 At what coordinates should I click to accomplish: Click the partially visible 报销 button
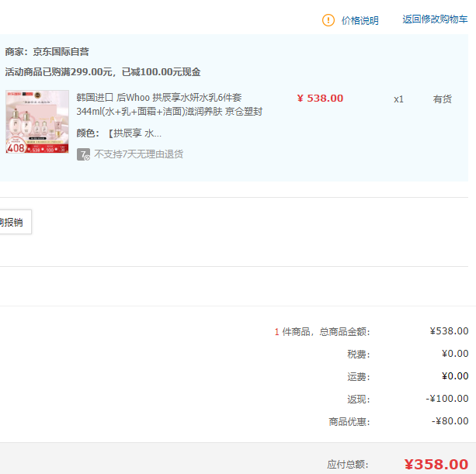coord(16,222)
